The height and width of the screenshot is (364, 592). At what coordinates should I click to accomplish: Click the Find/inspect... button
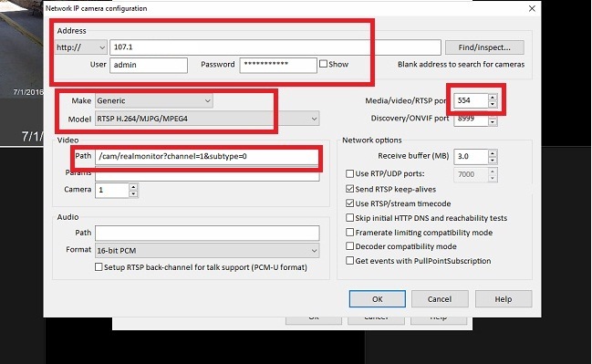coord(484,47)
